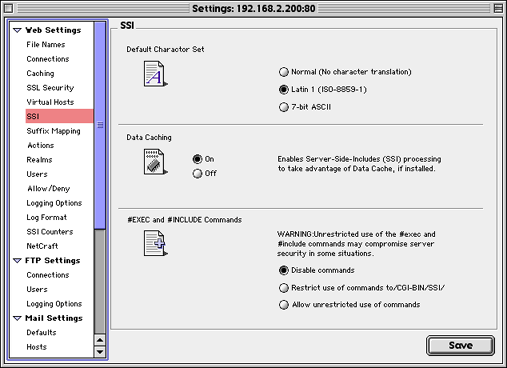The height and width of the screenshot is (368, 507).
Task: Open Web Settings Logging Options
Action: coord(54,203)
